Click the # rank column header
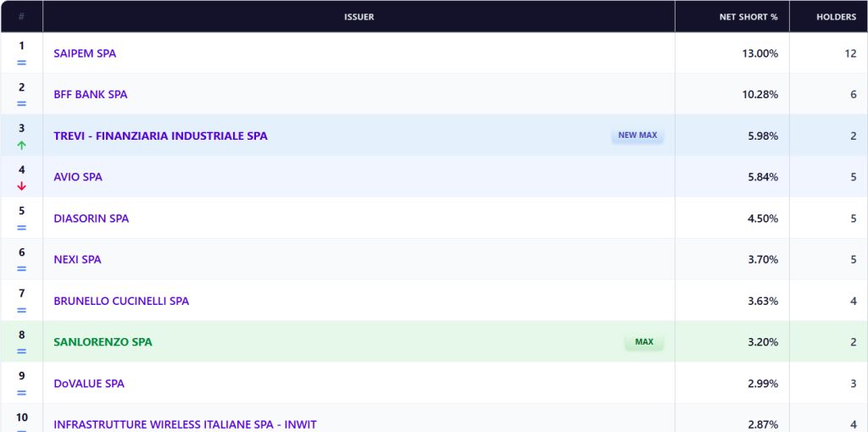 point(21,17)
